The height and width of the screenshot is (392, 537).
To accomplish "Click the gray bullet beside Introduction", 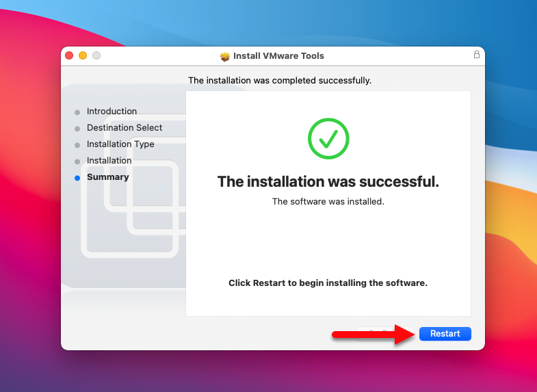I will tap(77, 112).
